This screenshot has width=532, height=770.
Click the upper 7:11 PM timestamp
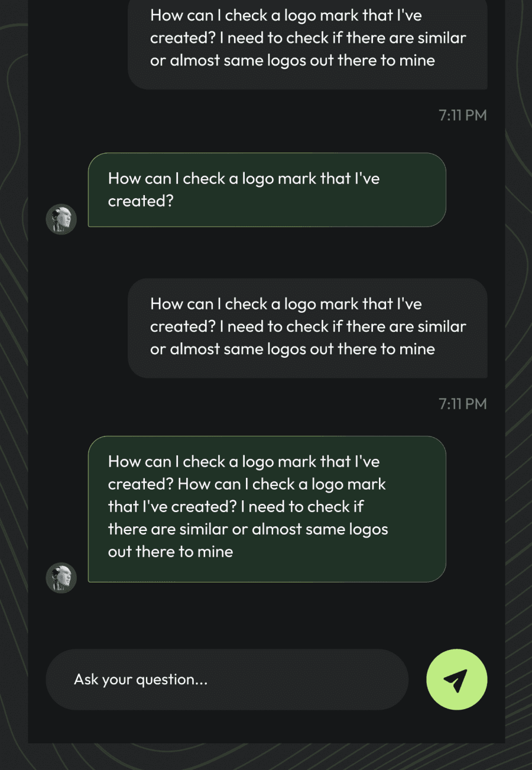(x=462, y=115)
